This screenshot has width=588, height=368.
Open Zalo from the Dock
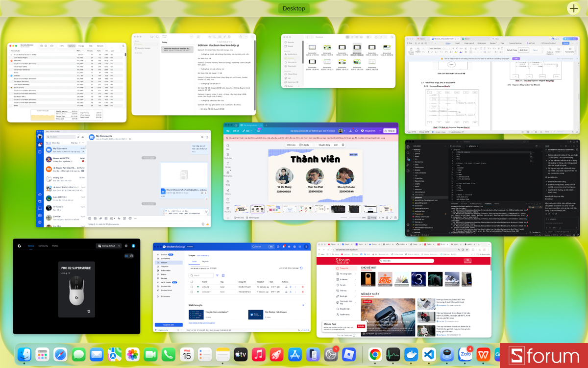465,355
